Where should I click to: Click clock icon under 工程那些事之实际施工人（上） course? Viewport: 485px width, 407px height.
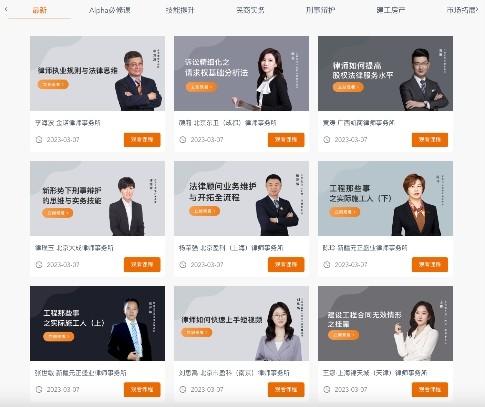(x=39, y=389)
